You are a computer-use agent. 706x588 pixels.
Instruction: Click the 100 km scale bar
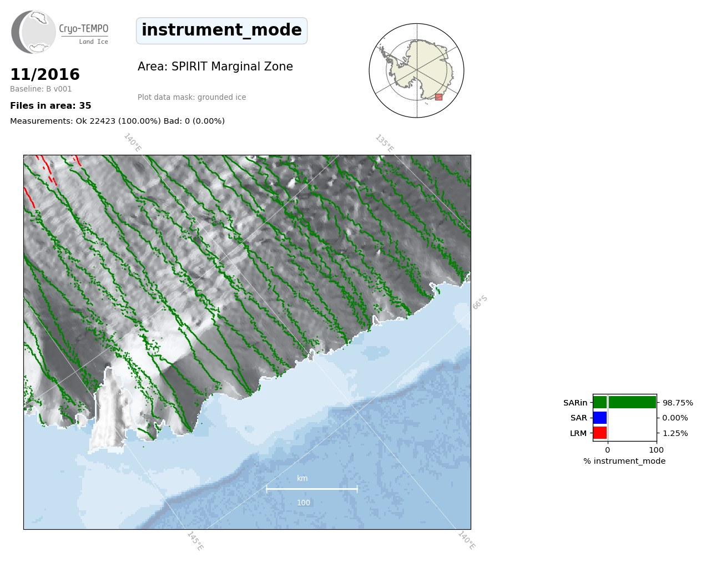coord(312,489)
